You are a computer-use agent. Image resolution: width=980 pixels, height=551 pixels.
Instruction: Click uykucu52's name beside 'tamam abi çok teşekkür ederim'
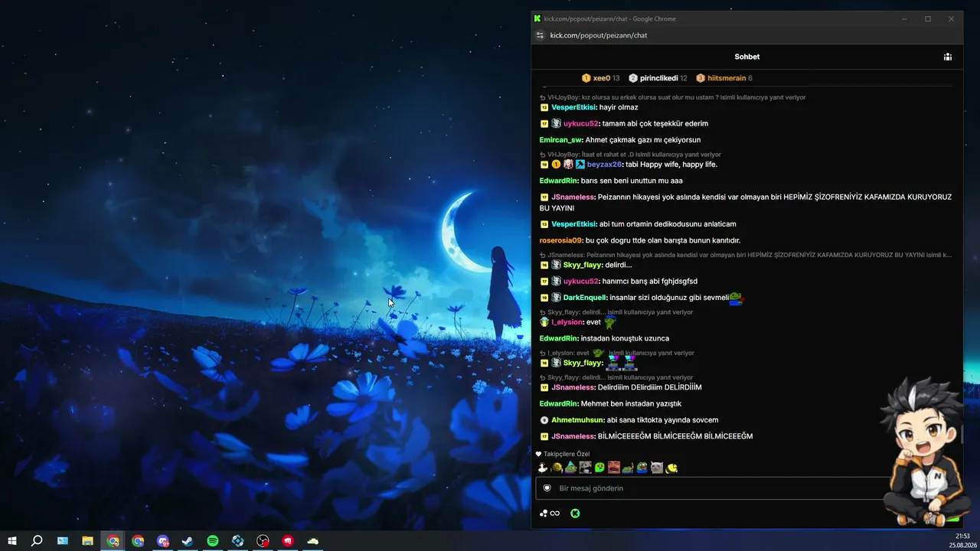(581, 124)
